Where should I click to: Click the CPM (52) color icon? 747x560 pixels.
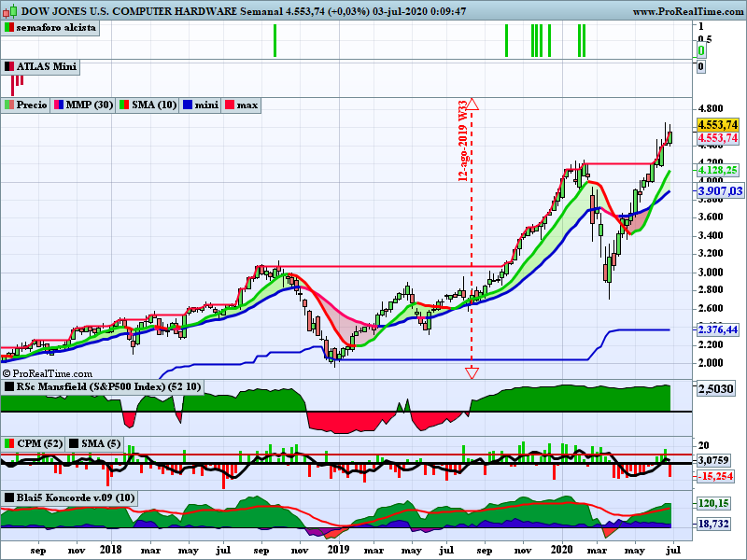(9, 444)
